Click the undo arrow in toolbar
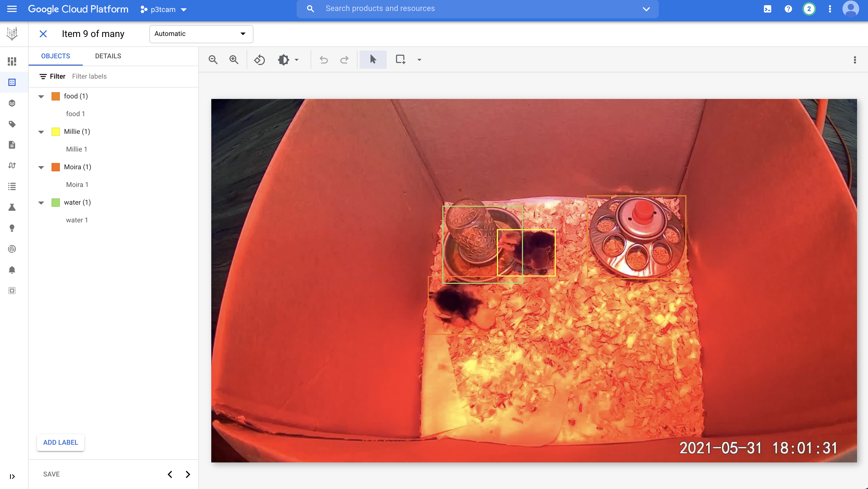The height and width of the screenshot is (489, 868). coord(323,60)
